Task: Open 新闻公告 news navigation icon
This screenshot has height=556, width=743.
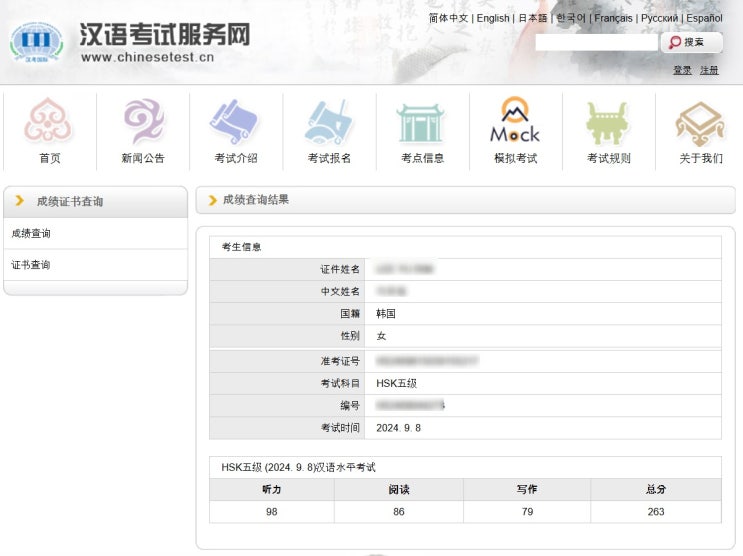Action: click(x=144, y=121)
